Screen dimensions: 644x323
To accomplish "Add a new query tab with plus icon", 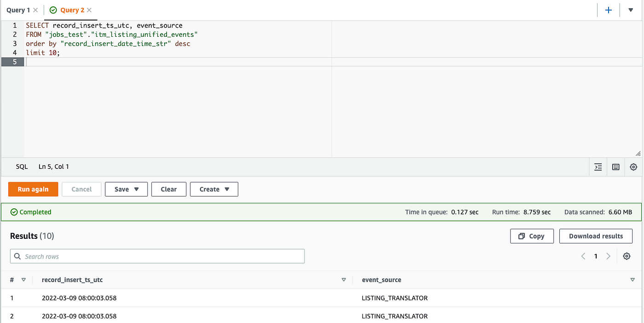I will point(609,10).
